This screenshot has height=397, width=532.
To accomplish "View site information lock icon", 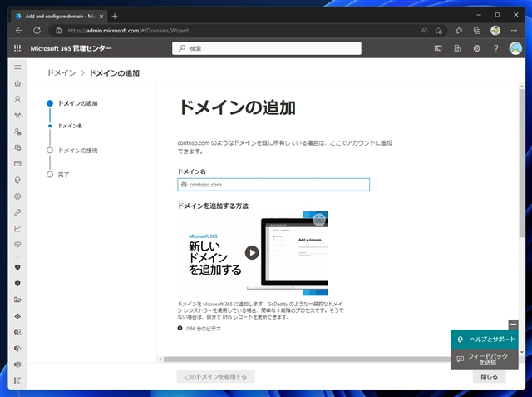I will click(x=59, y=31).
